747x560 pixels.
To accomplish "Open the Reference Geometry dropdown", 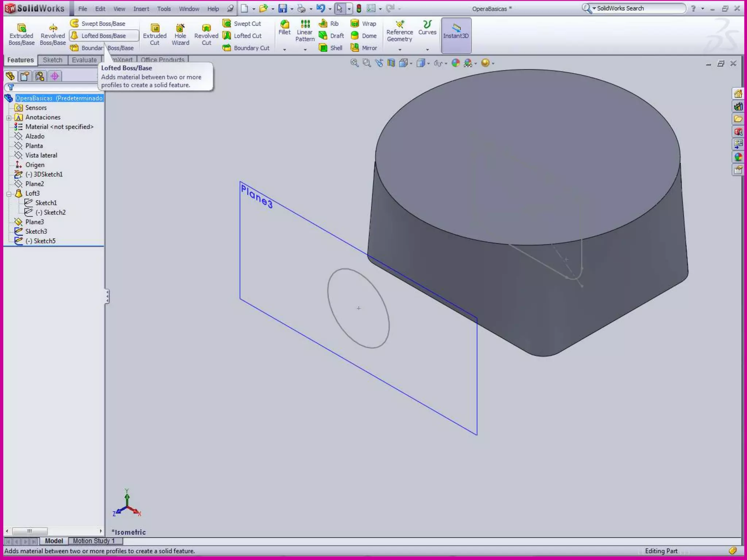I will point(399,50).
